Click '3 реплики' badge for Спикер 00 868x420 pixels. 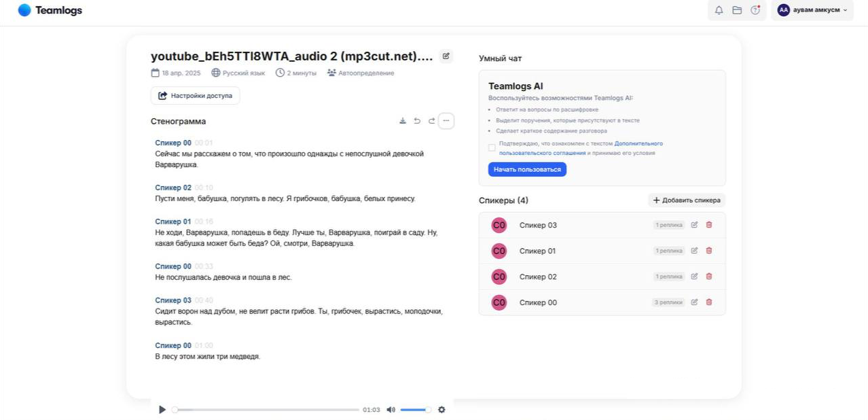coord(669,302)
